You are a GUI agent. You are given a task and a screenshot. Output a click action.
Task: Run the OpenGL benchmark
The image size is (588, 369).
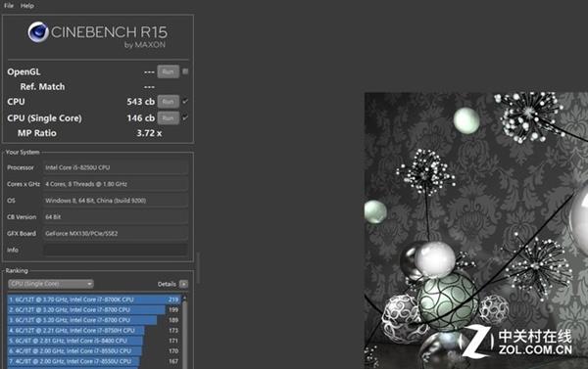[x=168, y=71]
